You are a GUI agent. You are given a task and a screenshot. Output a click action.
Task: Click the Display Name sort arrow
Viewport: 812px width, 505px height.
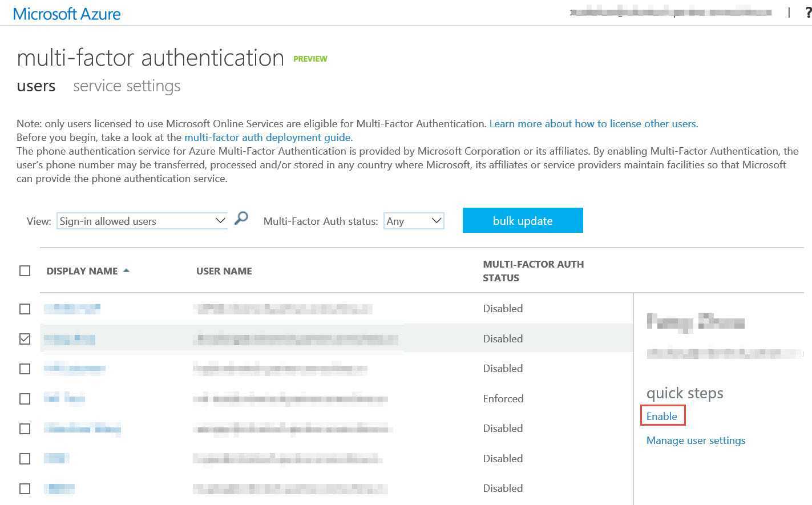tap(126, 270)
